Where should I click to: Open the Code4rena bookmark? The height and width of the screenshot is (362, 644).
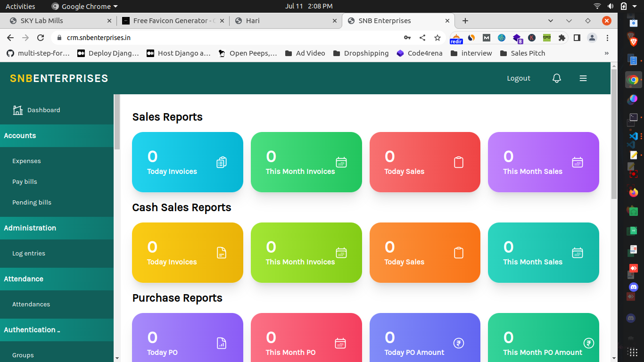pyautogui.click(x=420, y=53)
